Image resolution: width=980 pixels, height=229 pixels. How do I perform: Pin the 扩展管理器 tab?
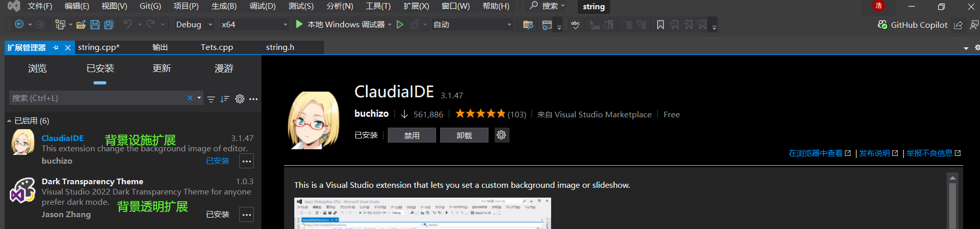tap(56, 47)
